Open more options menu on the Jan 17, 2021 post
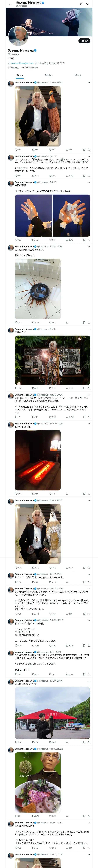 click(x=89, y=574)
